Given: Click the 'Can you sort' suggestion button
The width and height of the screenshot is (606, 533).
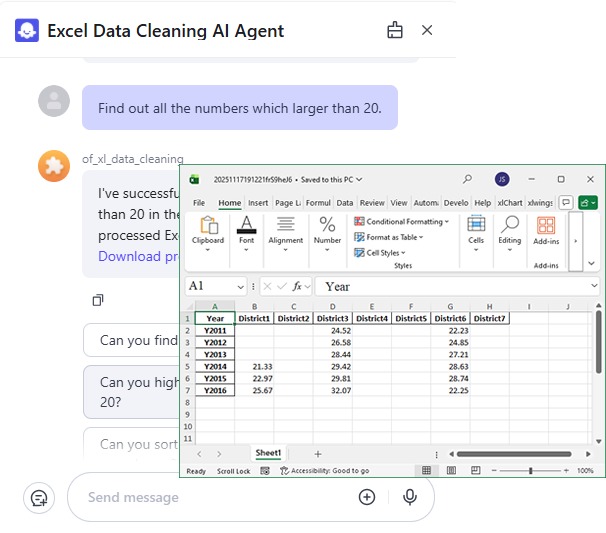Looking at the screenshot, I should (x=131, y=444).
